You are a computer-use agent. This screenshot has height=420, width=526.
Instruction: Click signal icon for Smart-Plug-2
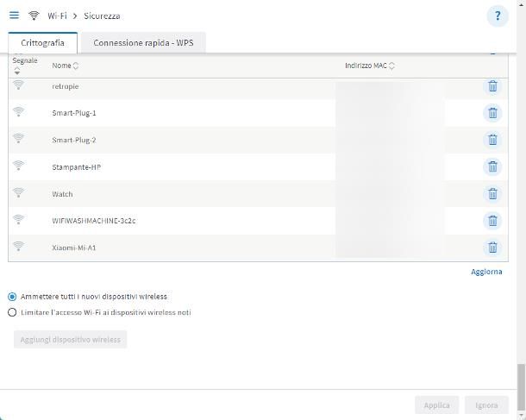pyautogui.click(x=18, y=138)
